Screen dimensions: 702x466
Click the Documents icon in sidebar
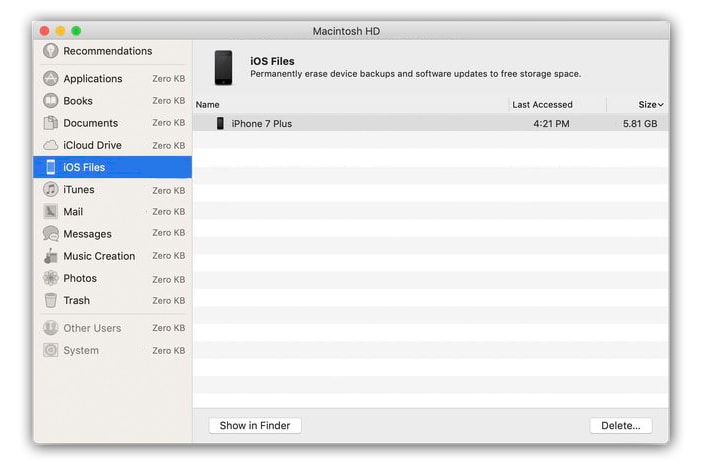coord(51,123)
